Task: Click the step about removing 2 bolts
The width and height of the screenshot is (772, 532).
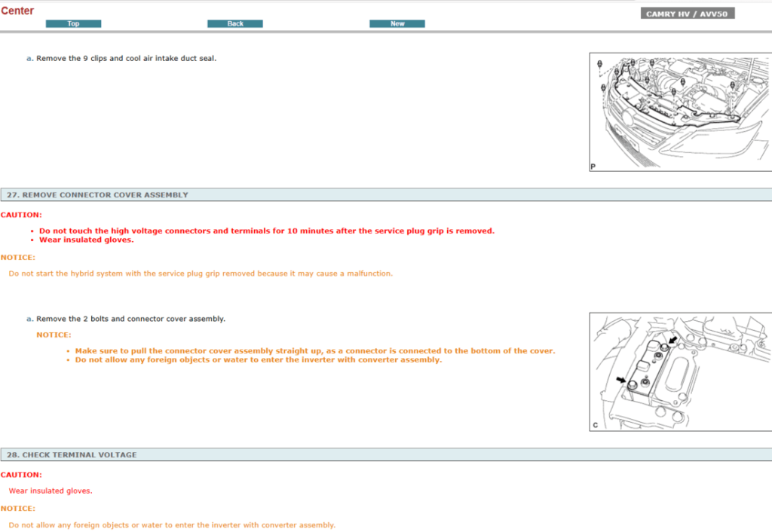Action: pos(130,319)
